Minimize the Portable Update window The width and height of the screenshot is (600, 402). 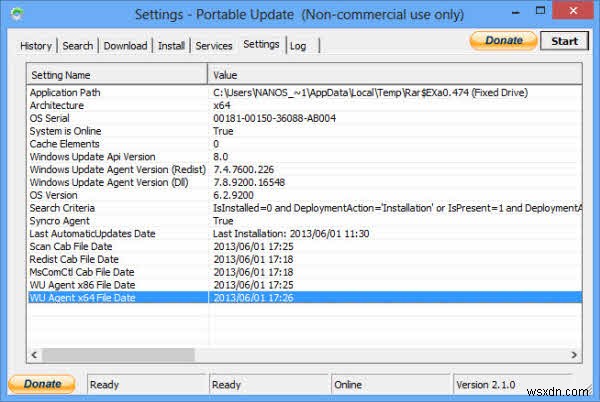515,12
